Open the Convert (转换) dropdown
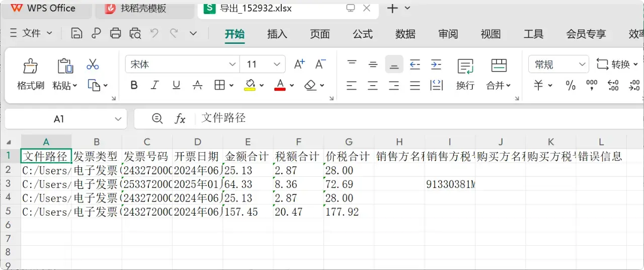 click(618, 64)
